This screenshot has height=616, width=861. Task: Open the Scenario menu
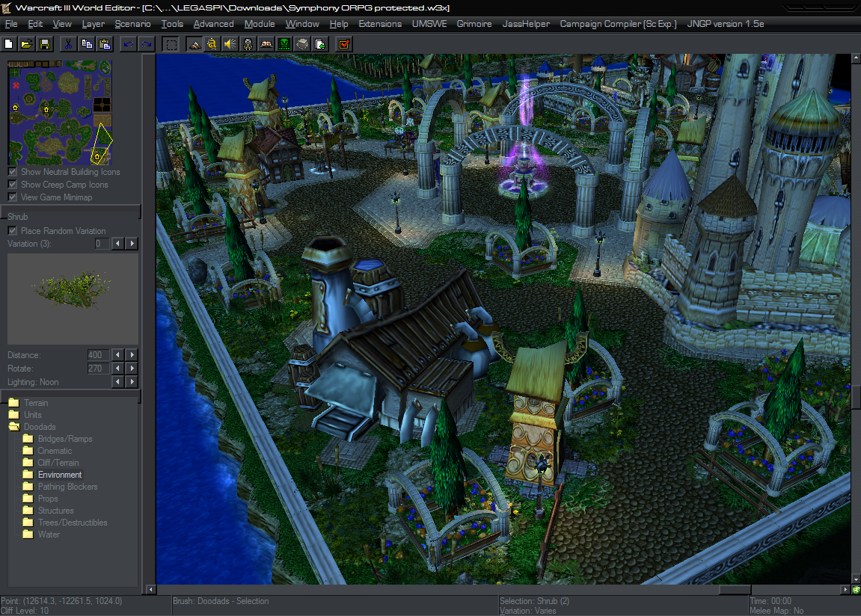[133, 24]
